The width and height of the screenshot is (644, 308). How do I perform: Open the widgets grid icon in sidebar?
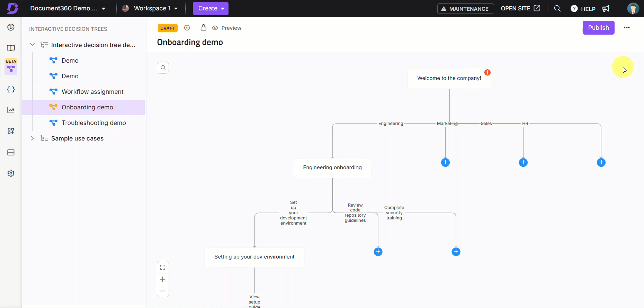click(x=11, y=131)
